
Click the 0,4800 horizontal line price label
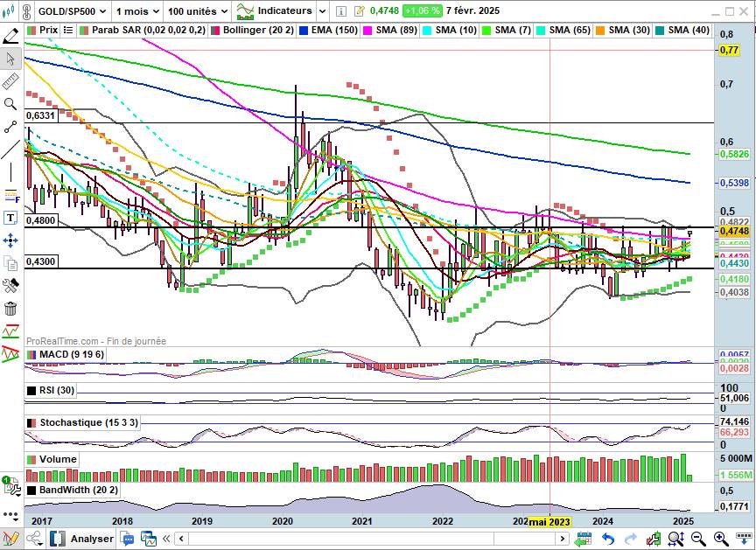(x=40, y=221)
